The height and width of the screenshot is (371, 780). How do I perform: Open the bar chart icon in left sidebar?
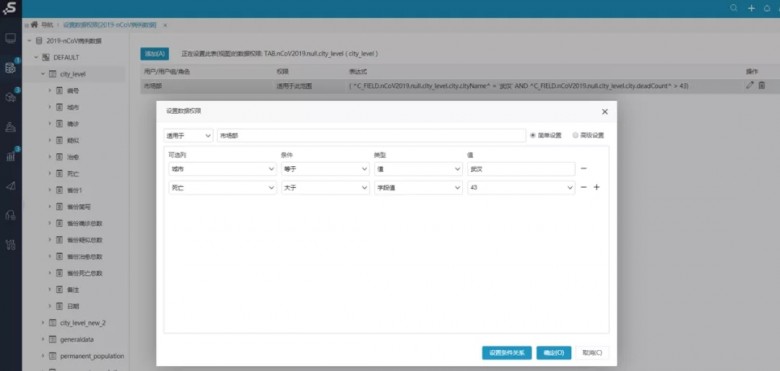10,156
